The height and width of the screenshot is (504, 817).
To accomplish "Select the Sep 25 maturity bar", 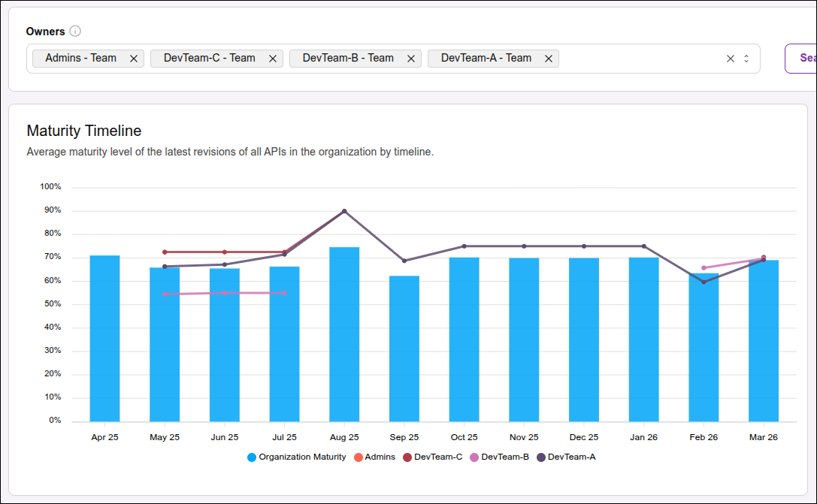I will (404, 349).
